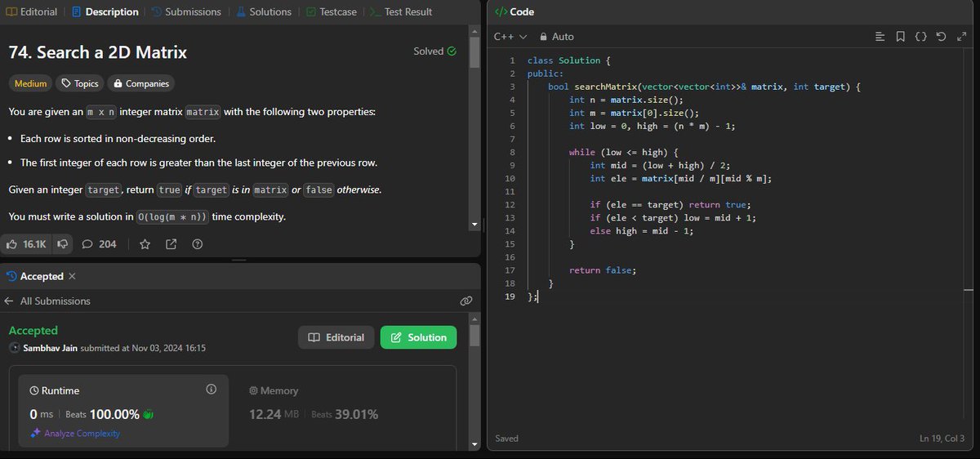Click the 'Beats 39.01%' memory text
Screen dimensions: 980x459
point(345,414)
